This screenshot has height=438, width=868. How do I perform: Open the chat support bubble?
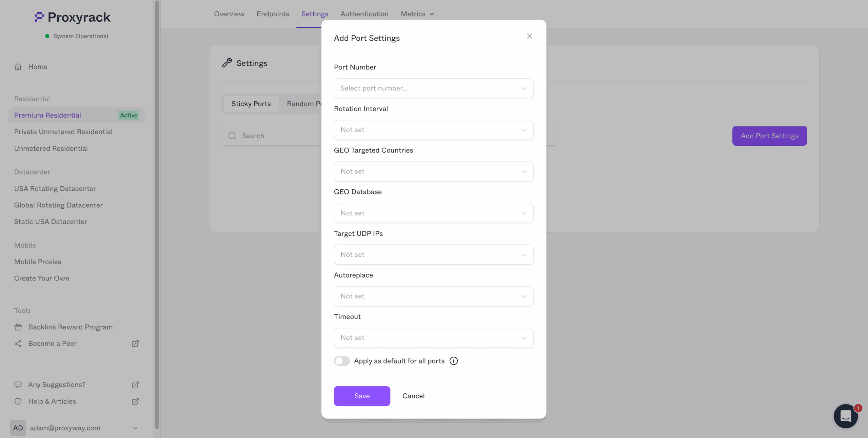click(846, 416)
